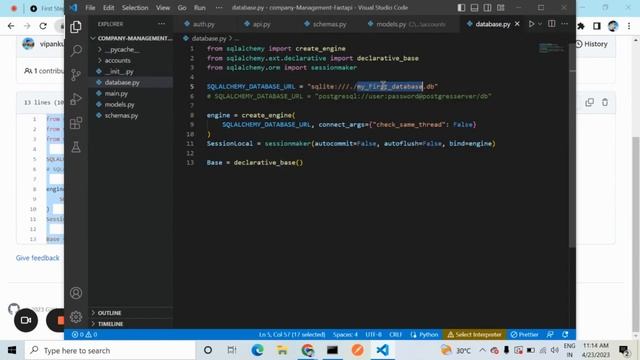Screen dimensions: 640x360
Task: Open the Extensions view
Action: point(76,123)
